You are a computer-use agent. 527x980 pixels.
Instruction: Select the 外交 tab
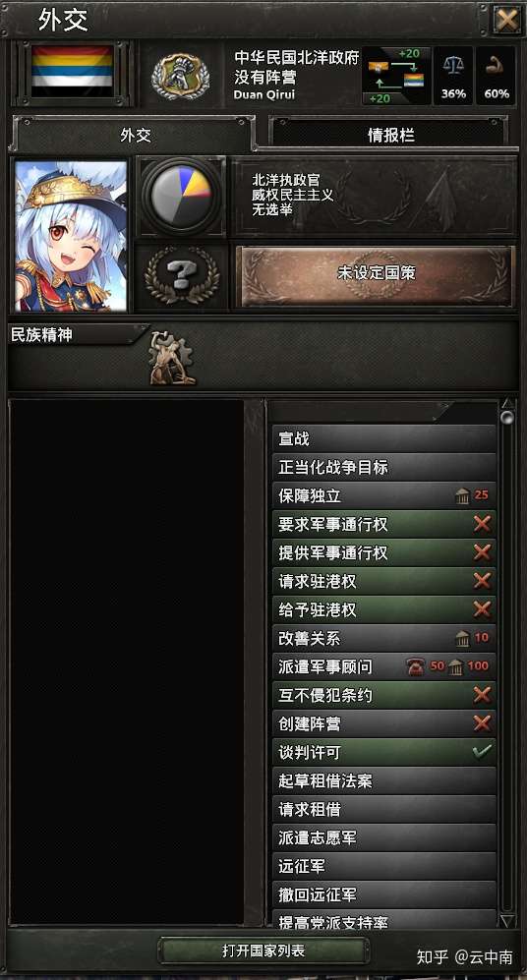[x=135, y=135]
